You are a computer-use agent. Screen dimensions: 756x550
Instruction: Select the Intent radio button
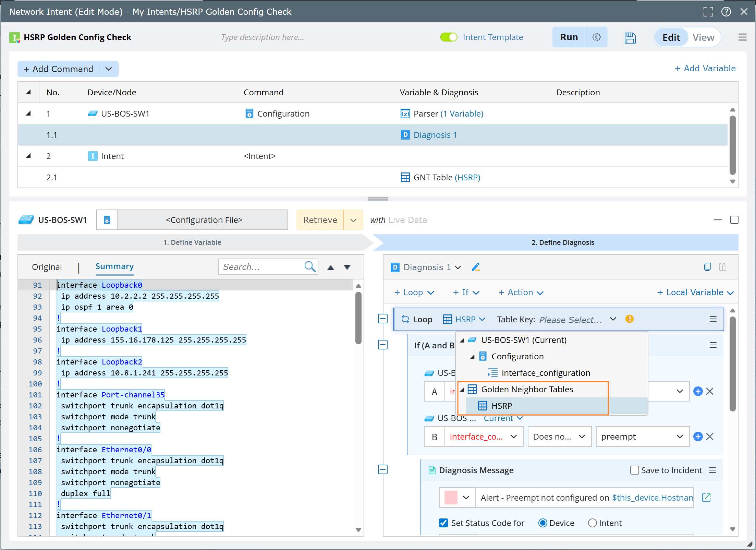point(592,523)
